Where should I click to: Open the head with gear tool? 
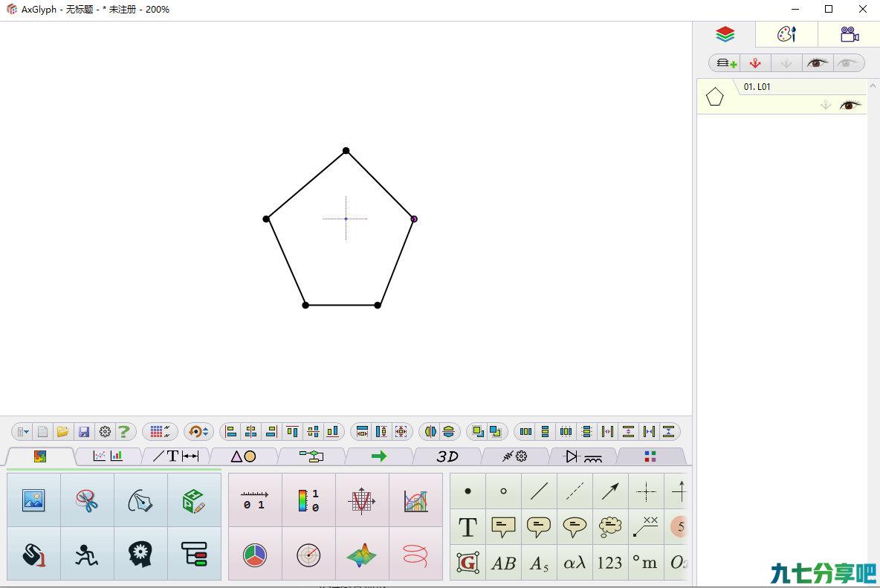(140, 555)
